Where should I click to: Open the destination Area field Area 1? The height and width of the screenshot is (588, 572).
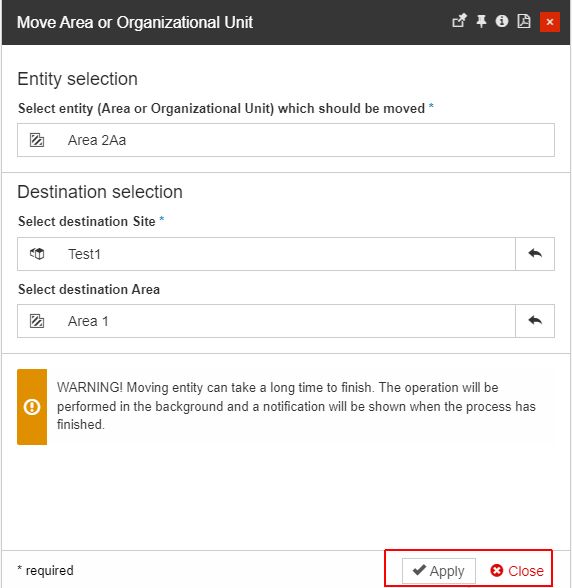(266, 321)
